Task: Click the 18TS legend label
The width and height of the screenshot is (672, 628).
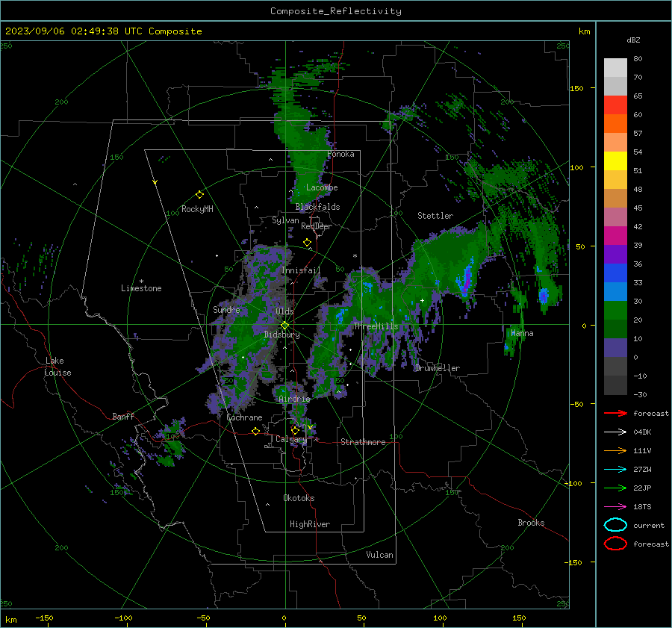Action: pyautogui.click(x=642, y=507)
